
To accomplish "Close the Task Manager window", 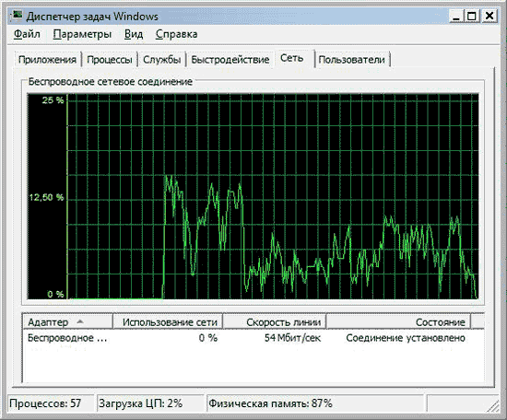I will (489, 16).
